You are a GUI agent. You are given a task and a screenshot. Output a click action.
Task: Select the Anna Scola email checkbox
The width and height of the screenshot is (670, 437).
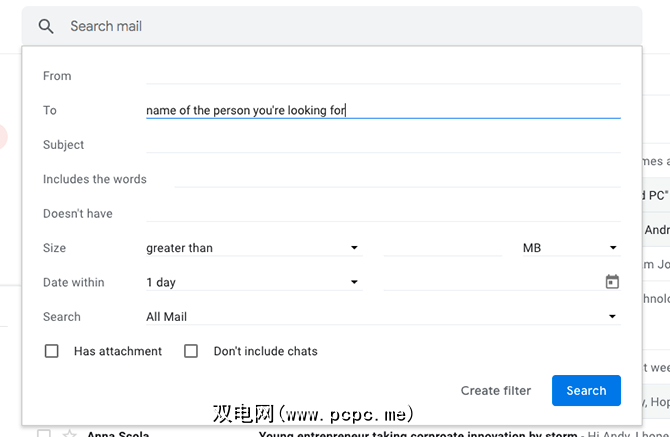click(x=43, y=434)
